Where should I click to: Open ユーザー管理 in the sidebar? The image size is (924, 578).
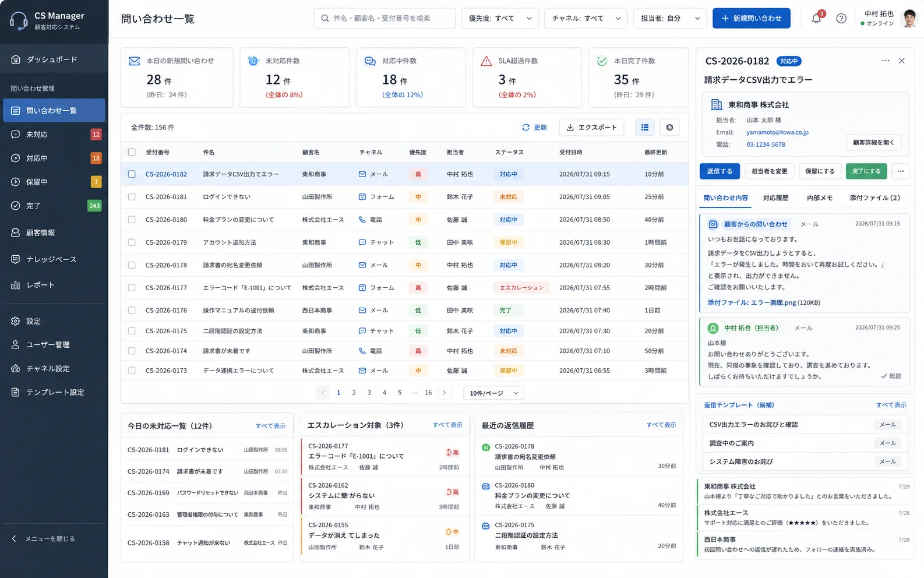point(54,345)
